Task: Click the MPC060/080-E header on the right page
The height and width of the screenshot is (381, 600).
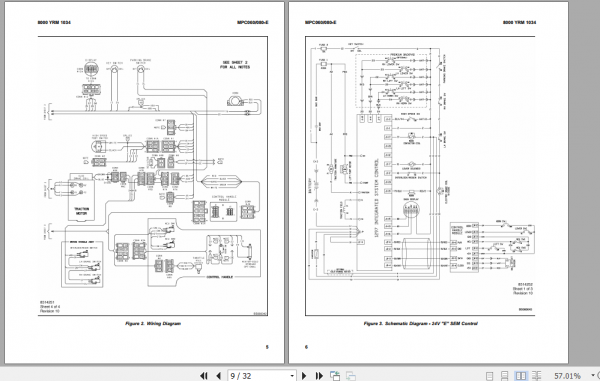Action: [321, 23]
